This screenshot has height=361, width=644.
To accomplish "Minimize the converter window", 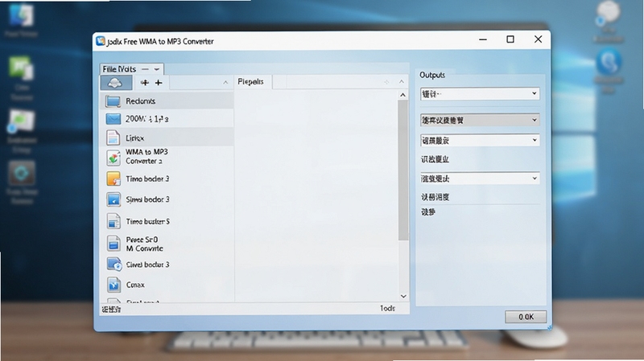I will click(x=483, y=39).
